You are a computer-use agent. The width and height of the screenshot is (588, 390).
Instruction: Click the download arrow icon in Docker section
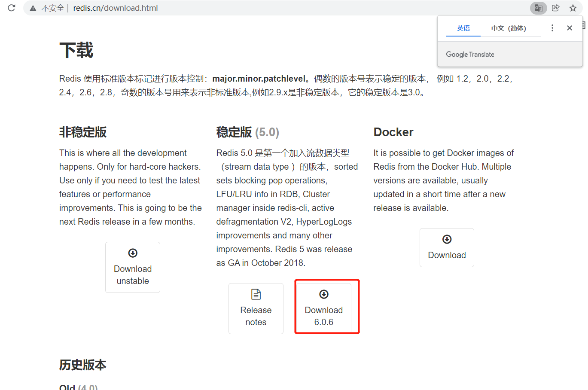click(447, 239)
